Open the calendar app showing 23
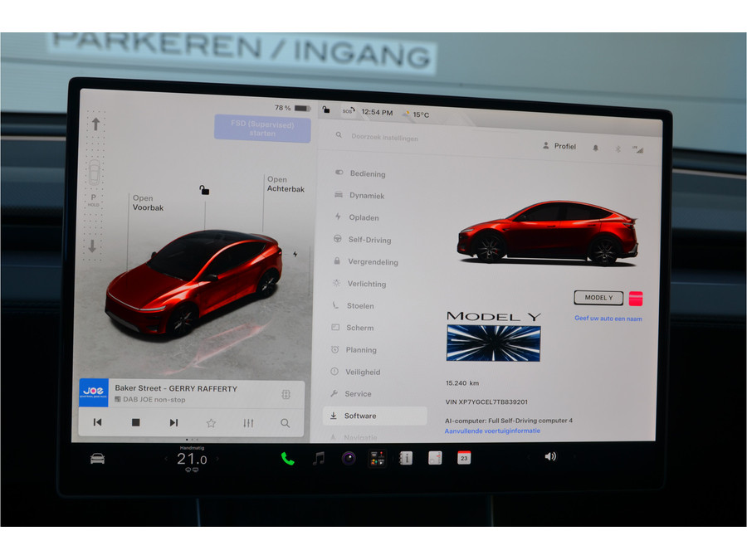This screenshot has width=747, height=560. point(464,458)
